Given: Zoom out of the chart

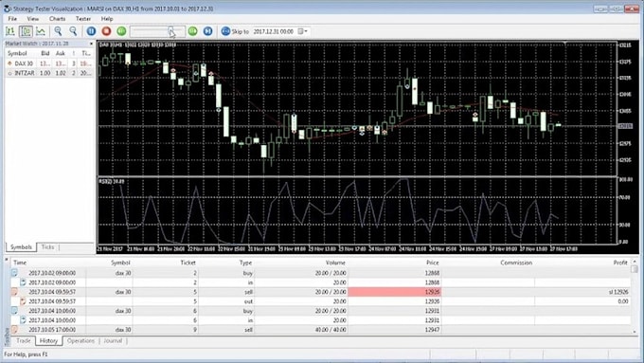Looking at the screenshot, I should [73, 31].
